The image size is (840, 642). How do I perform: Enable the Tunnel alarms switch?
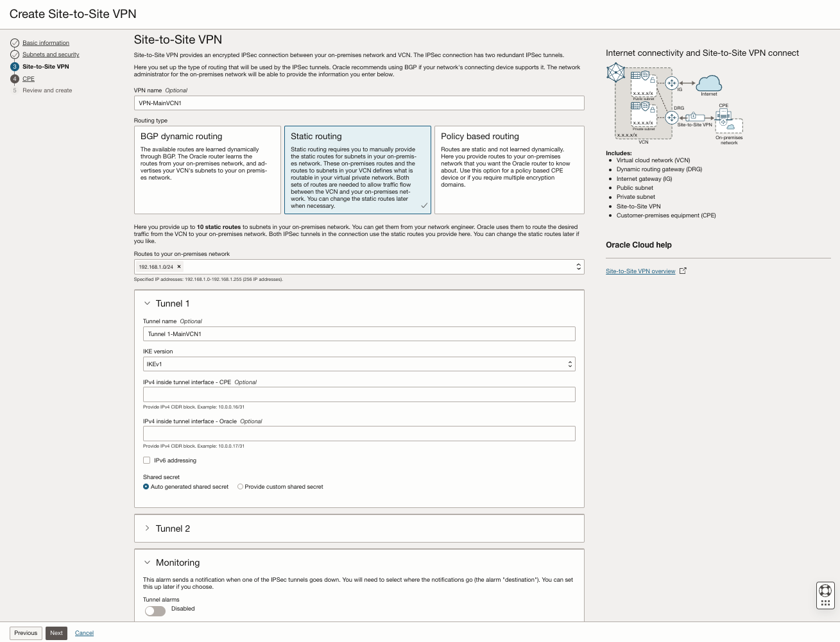[x=155, y=610]
